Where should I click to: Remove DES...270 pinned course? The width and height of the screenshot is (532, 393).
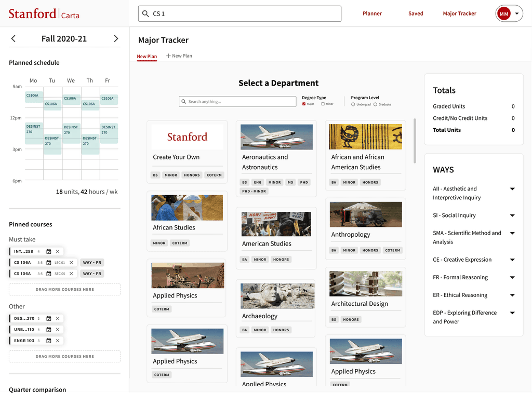(58, 318)
